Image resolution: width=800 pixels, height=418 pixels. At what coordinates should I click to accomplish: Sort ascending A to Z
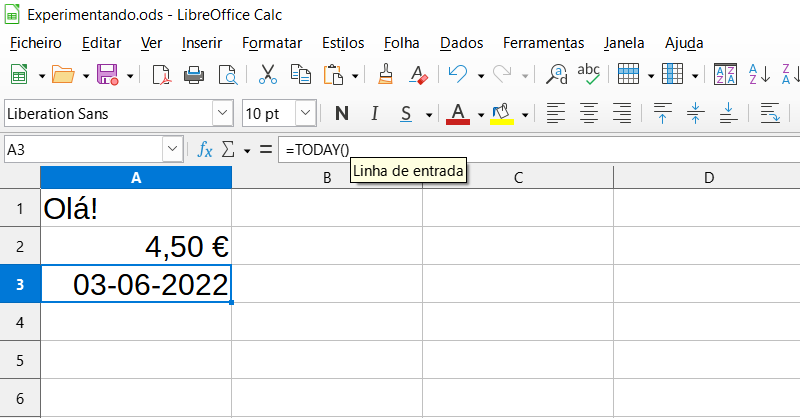[x=759, y=75]
